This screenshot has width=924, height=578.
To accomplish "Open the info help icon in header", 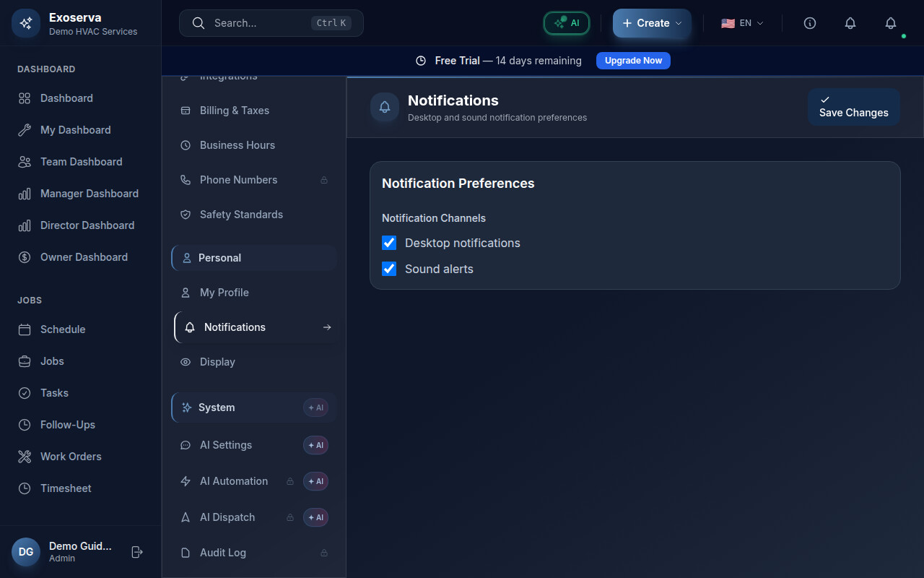I will coord(810,23).
